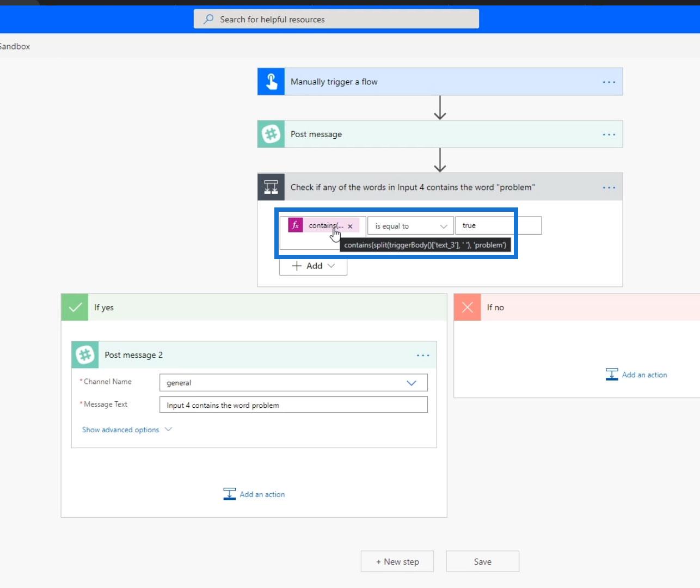Image resolution: width=700 pixels, height=588 pixels.
Task: Click the contains expression token
Action: (x=325, y=225)
